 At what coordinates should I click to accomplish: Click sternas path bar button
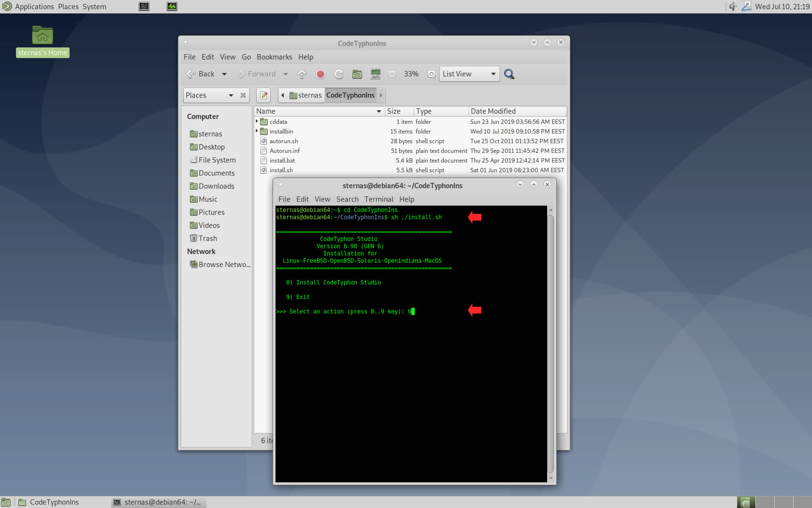[x=305, y=95]
